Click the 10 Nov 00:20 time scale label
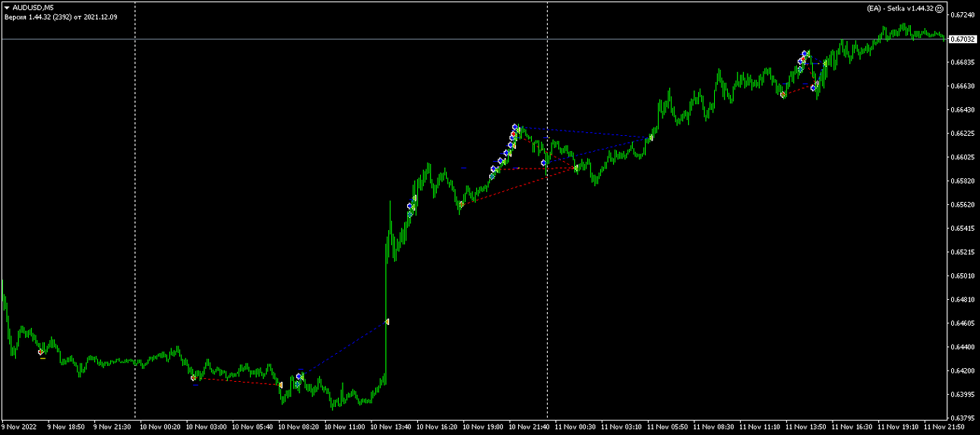 point(160,427)
